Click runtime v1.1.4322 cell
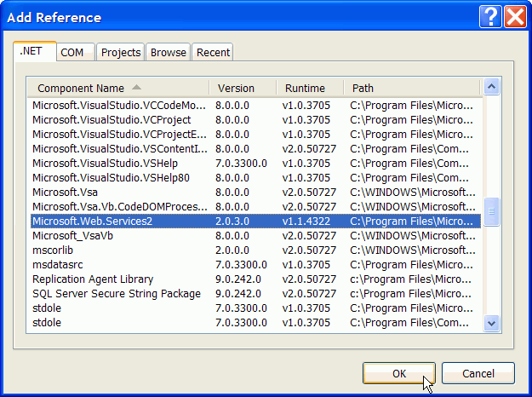This screenshot has height=397, width=532. tap(306, 222)
